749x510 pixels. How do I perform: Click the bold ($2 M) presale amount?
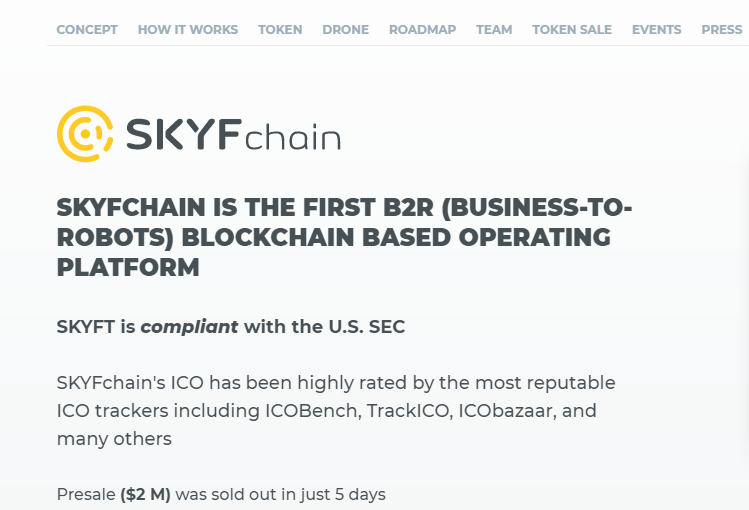click(146, 494)
